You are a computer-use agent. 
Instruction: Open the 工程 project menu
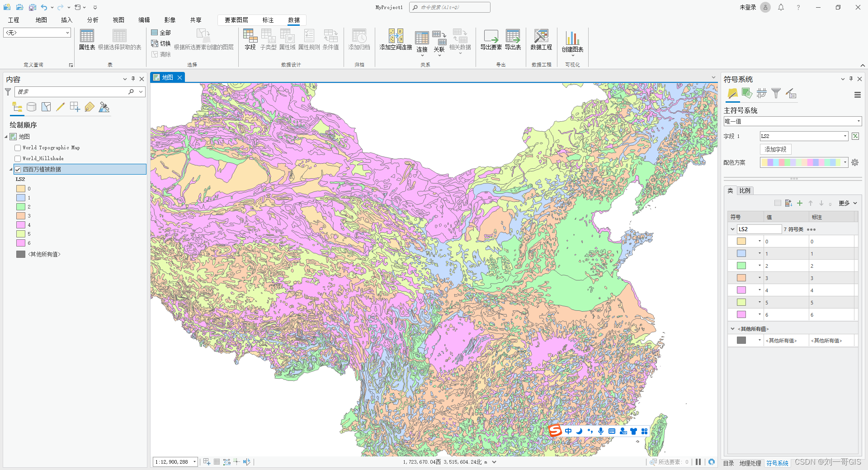tap(14, 20)
